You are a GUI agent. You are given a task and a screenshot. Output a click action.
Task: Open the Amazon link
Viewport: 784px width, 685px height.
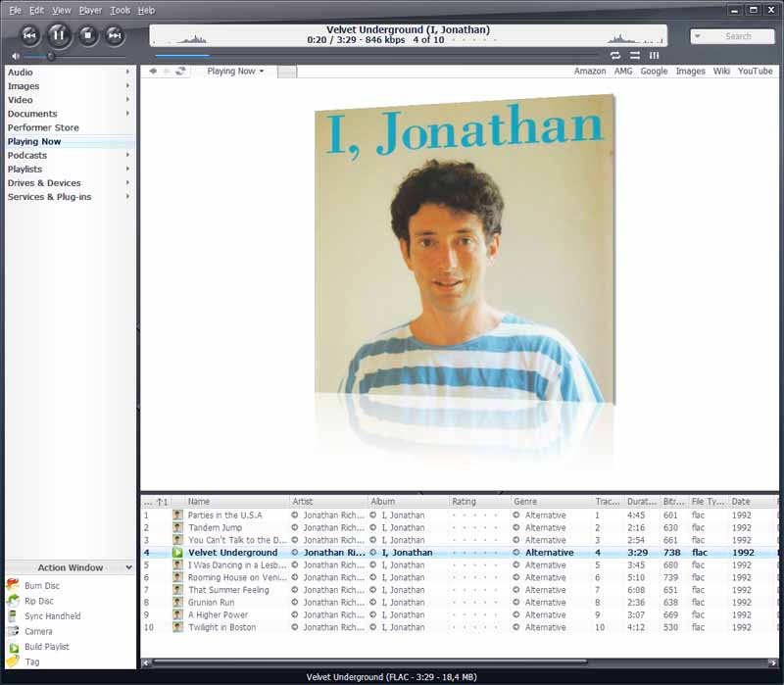tap(590, 71)
